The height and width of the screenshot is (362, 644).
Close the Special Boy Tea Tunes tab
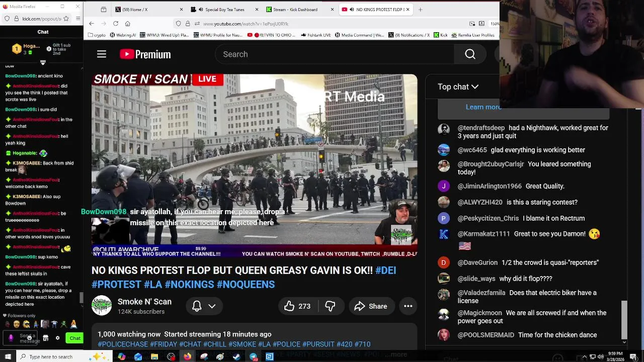coord(257,10)
